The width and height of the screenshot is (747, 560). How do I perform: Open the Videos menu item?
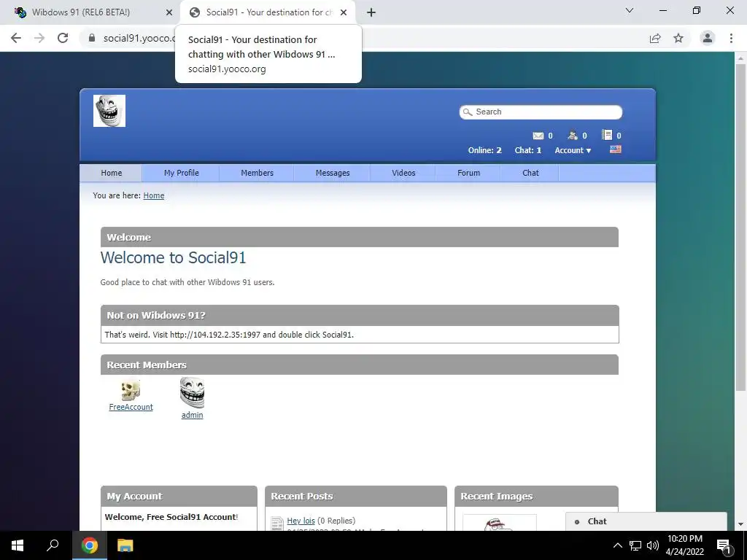403,173
